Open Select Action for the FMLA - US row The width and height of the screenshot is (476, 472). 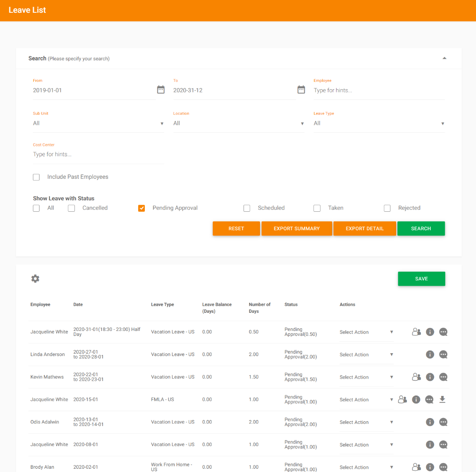pyautogui.click(x=367, y=400)
